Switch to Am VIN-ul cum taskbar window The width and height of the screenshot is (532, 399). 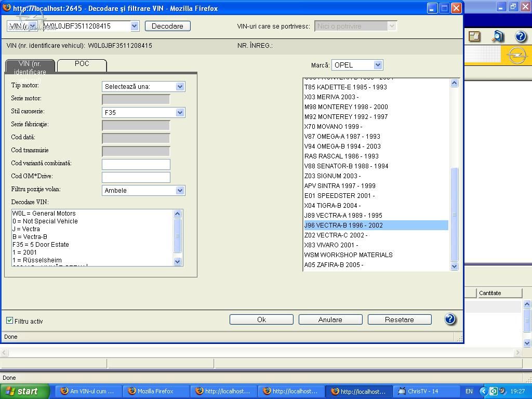pyautogui.click(x=87, y=391)
